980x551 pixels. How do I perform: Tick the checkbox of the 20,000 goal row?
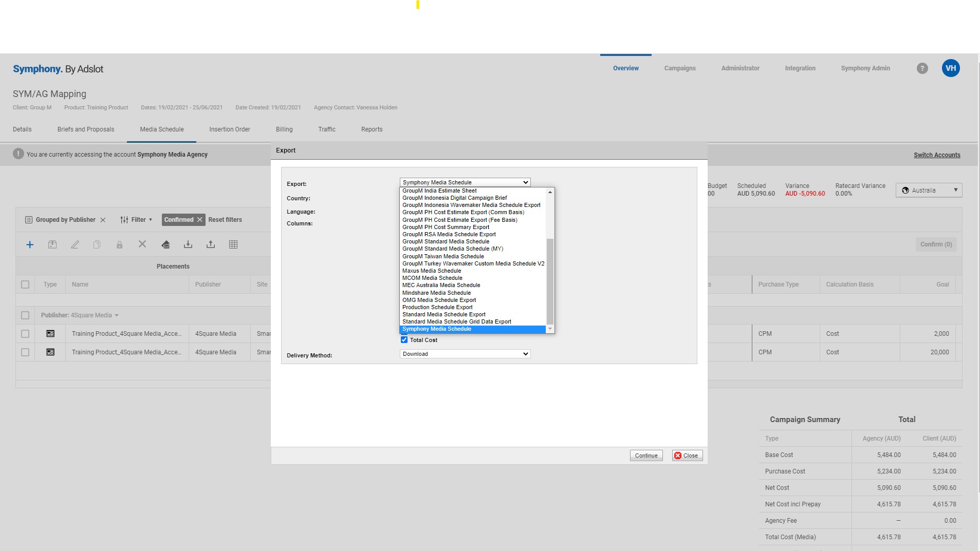25,352
